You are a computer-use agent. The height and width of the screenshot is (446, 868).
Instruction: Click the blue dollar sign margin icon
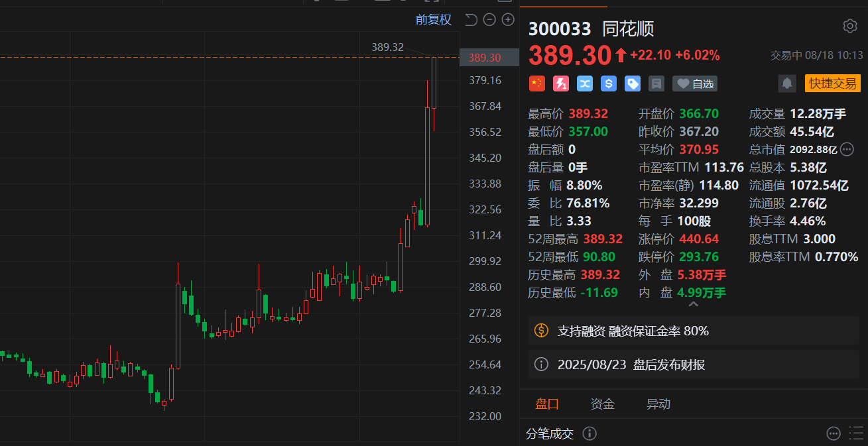pyautogui.click(x=609, y=84)
